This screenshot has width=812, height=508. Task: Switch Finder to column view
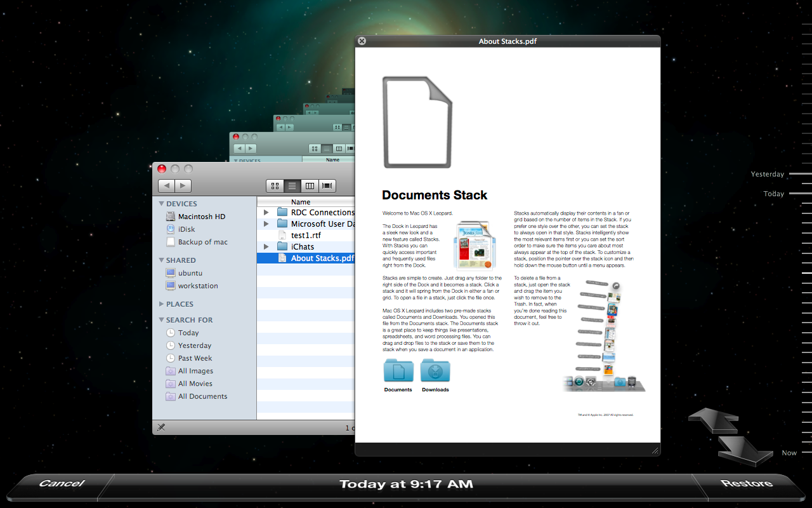(x=310, y=186)
